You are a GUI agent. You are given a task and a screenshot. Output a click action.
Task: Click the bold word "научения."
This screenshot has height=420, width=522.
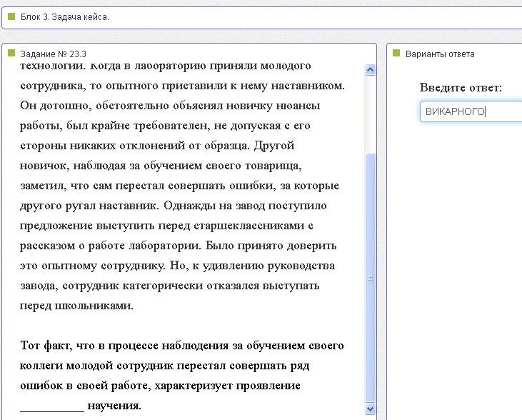[x=114, y=406]
